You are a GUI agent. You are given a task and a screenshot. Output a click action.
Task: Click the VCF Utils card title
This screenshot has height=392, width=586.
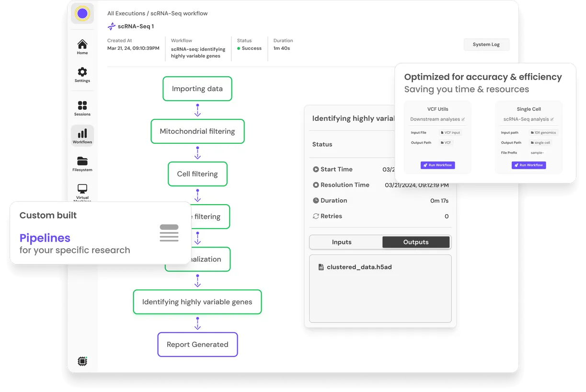tap(438, 109)
